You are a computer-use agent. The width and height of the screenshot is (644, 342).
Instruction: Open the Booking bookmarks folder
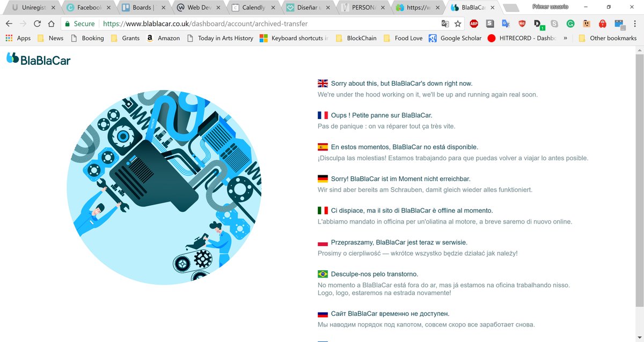[x=87, y=38]
